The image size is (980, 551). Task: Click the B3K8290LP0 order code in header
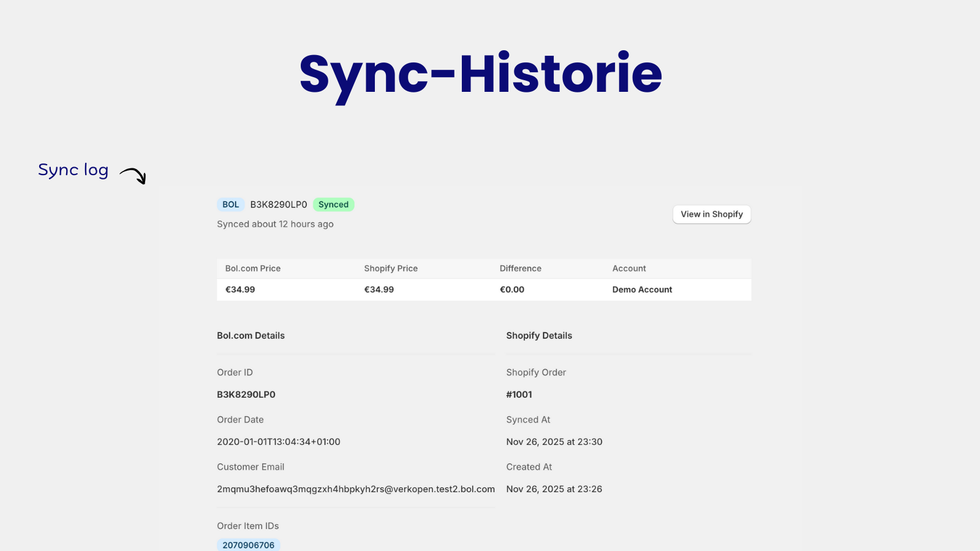tap(279, 204)
